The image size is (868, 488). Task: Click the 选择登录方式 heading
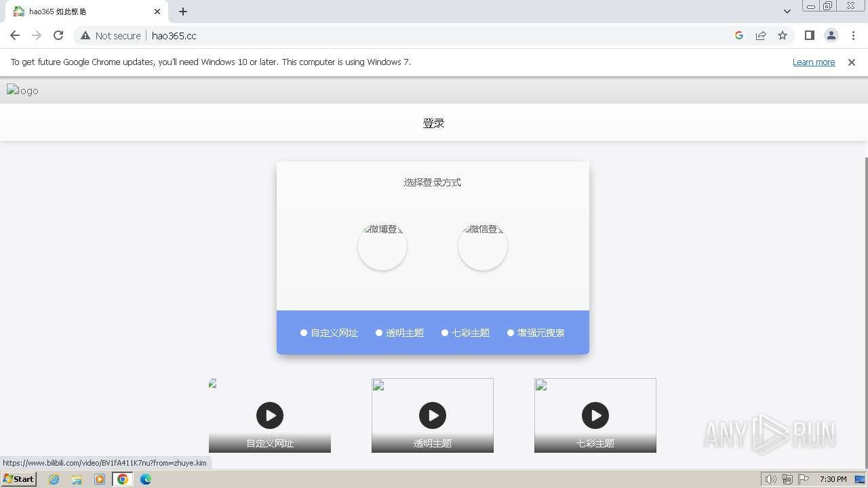(x=433, y=182)
